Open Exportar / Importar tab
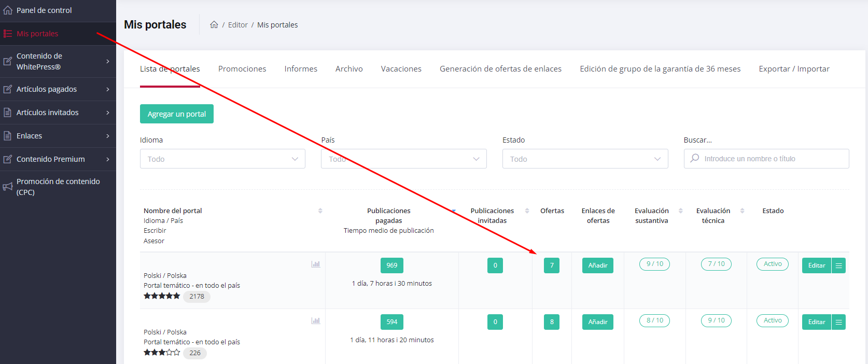The image size is (868, 364). pyautogui.click(x=794, y=69)
